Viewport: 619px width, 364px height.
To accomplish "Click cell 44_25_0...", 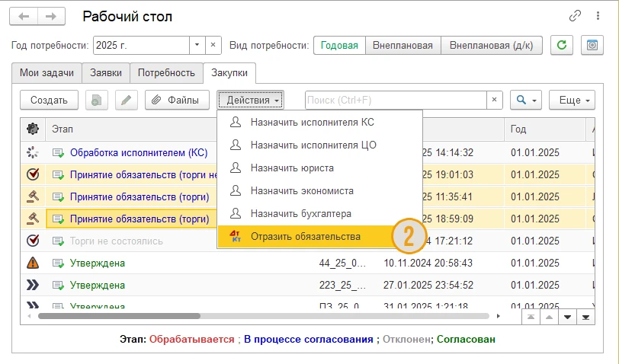I will pyautogui.click(x=342, y=263).
